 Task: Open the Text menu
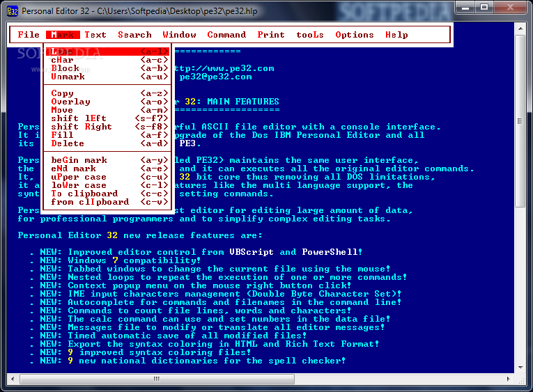click(x=95, y=35)
